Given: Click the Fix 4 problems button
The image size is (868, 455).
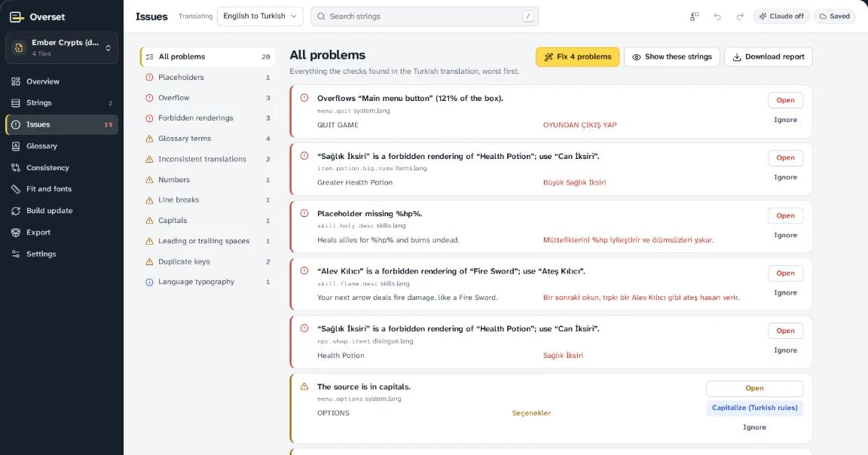Looking at the screenshot, I should (x=577, y=57).
